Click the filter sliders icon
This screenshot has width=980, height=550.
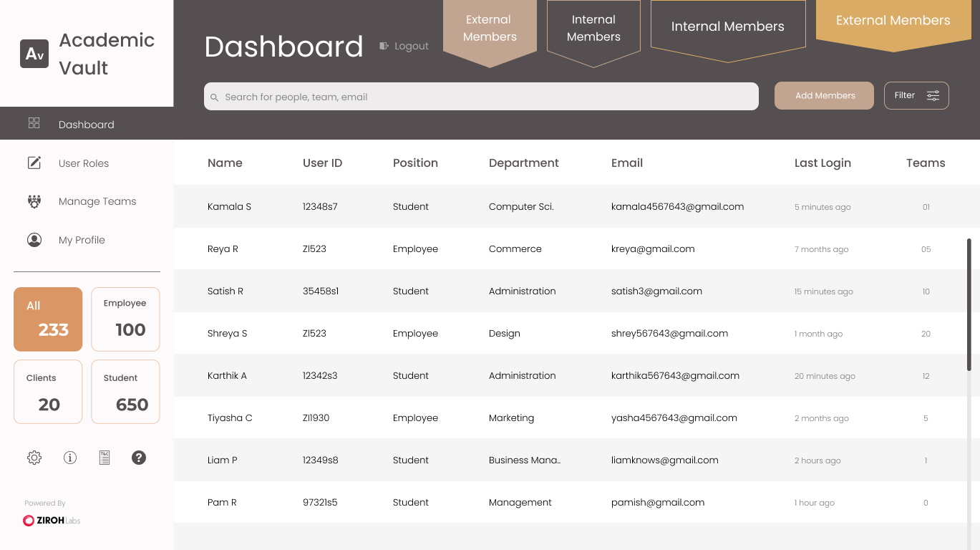(x=933, y=95)
